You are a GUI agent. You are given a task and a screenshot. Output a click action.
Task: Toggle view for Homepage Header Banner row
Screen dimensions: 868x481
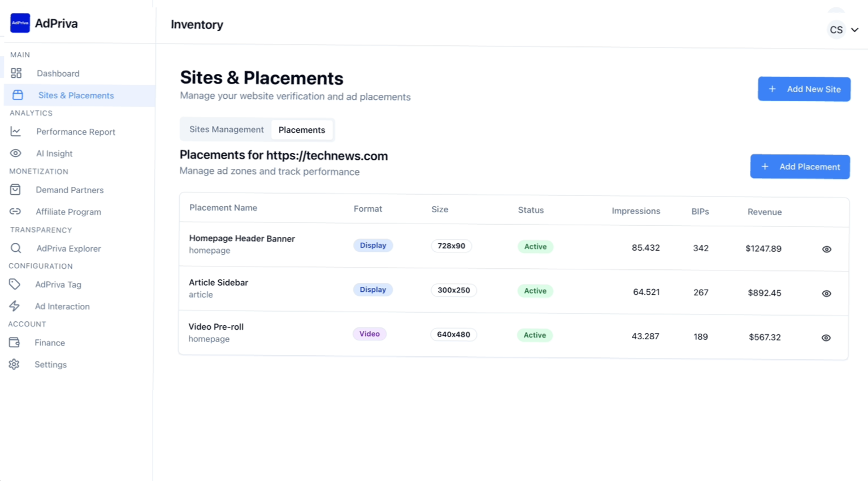[x=826, y=249]
